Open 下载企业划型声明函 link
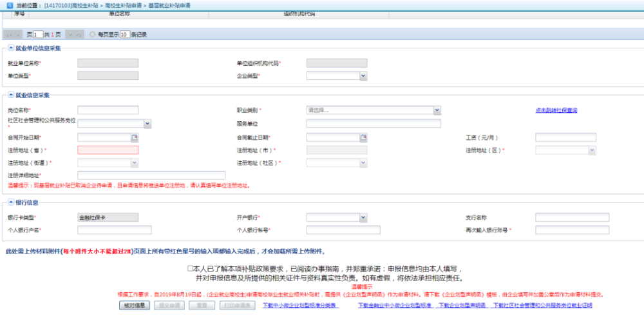The width and height of the screenshot is (644, 316). coord(462,305)
